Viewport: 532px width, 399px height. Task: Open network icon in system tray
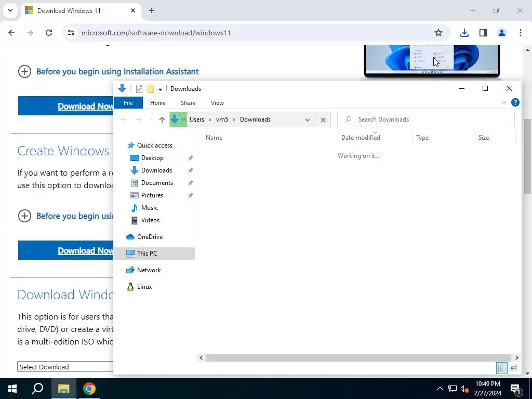pyautogui.click(x=453, y=389)
